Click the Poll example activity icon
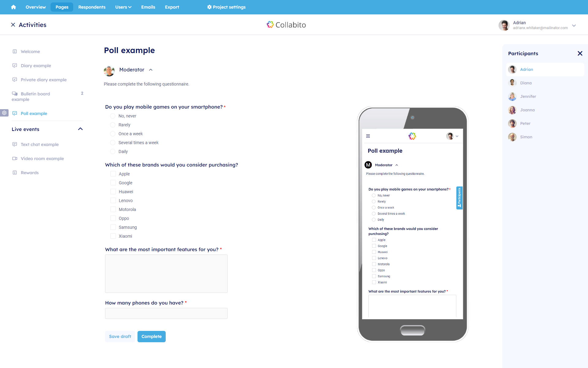This screenshot has width=588, height=368. [15, 113]
